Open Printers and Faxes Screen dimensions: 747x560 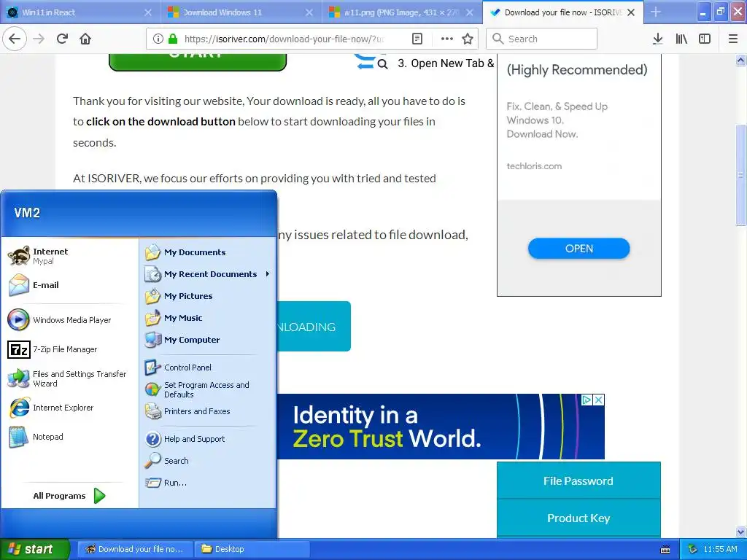(208, 411)
